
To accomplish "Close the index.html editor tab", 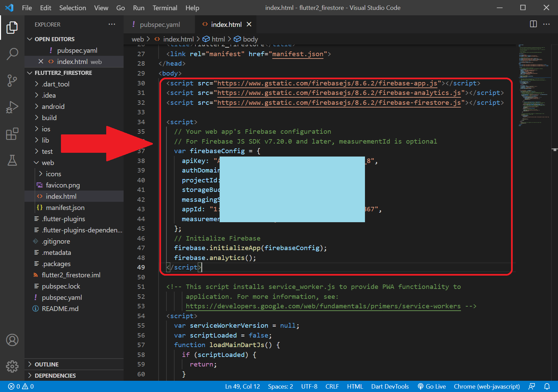I will 249,24.
